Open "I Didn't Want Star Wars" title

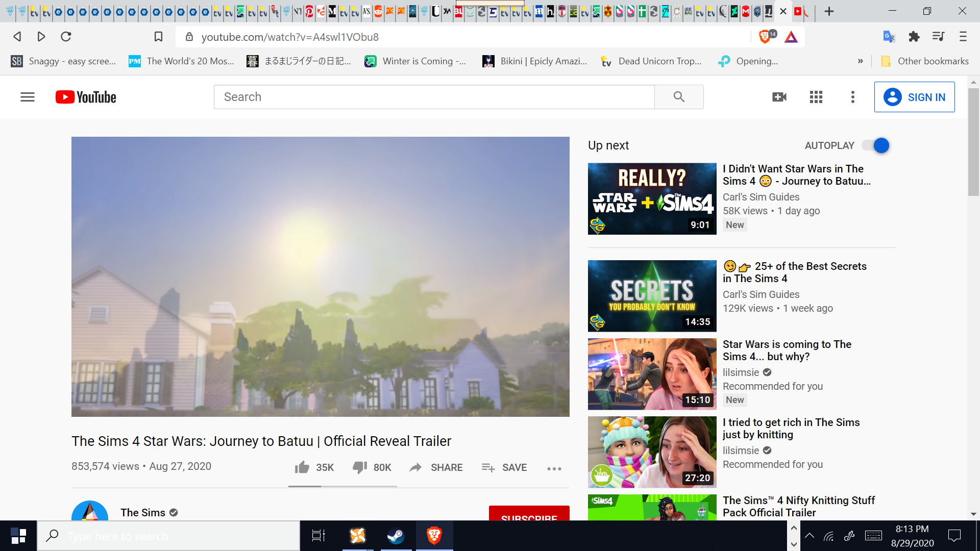797,175
